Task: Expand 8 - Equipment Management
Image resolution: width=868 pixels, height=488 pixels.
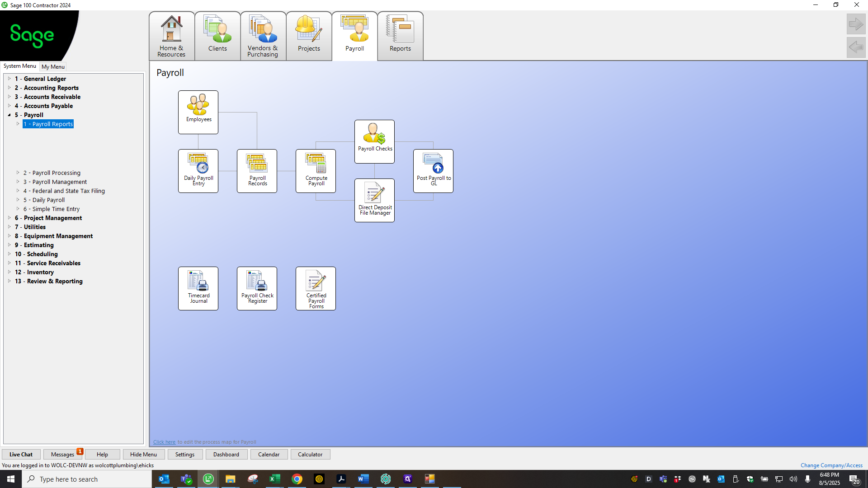Action: (9, 236)
